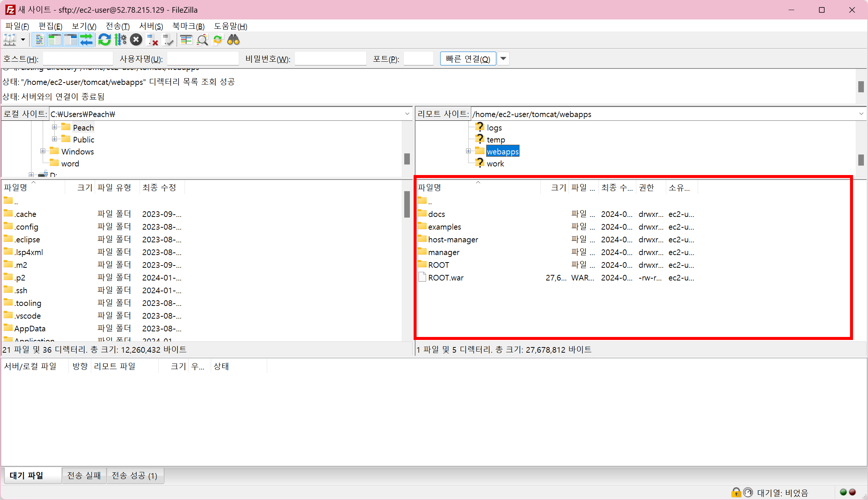Toggle local directory tree display
This screenshot has height=500, width=868.
coord(55,40)
